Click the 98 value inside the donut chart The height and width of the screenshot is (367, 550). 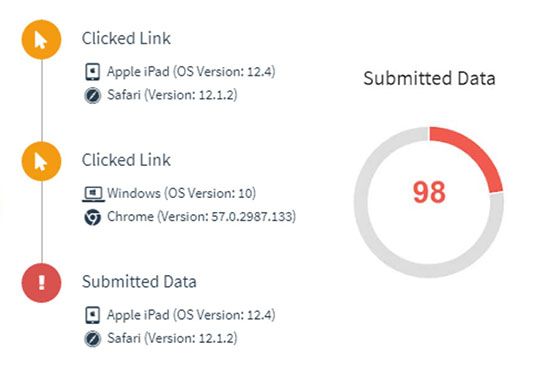point(429,192)
